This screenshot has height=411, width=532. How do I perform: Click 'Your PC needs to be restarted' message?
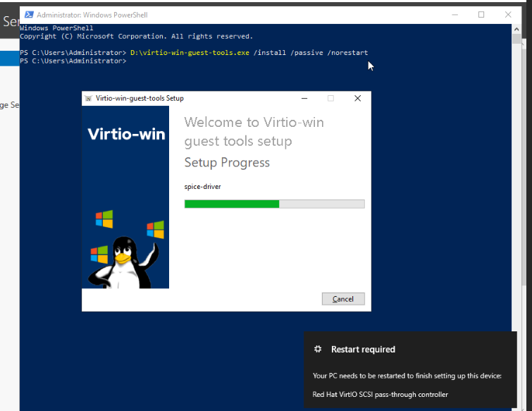[x=407, y=376]
